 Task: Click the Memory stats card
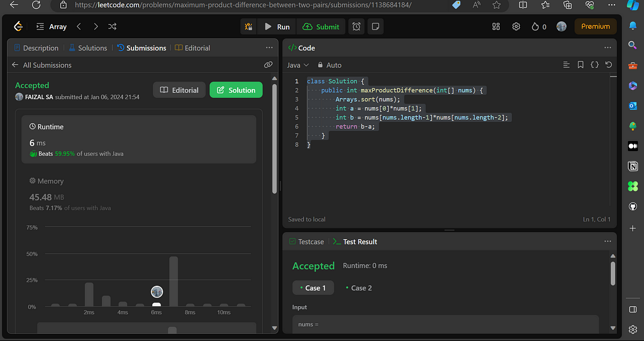click(x=139, y=194)
